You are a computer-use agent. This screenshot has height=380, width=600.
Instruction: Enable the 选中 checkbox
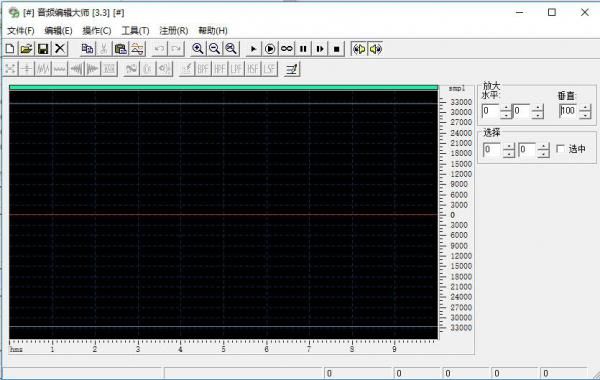pos(561,149)
